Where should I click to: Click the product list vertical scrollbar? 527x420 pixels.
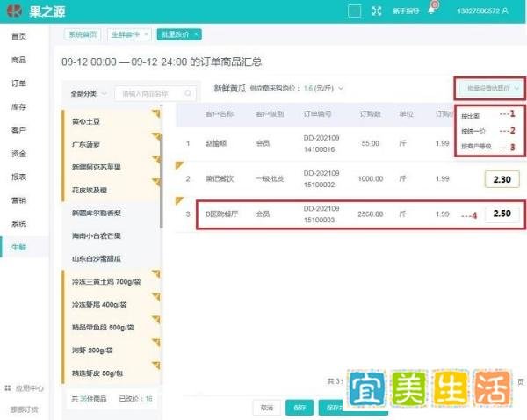162,182
